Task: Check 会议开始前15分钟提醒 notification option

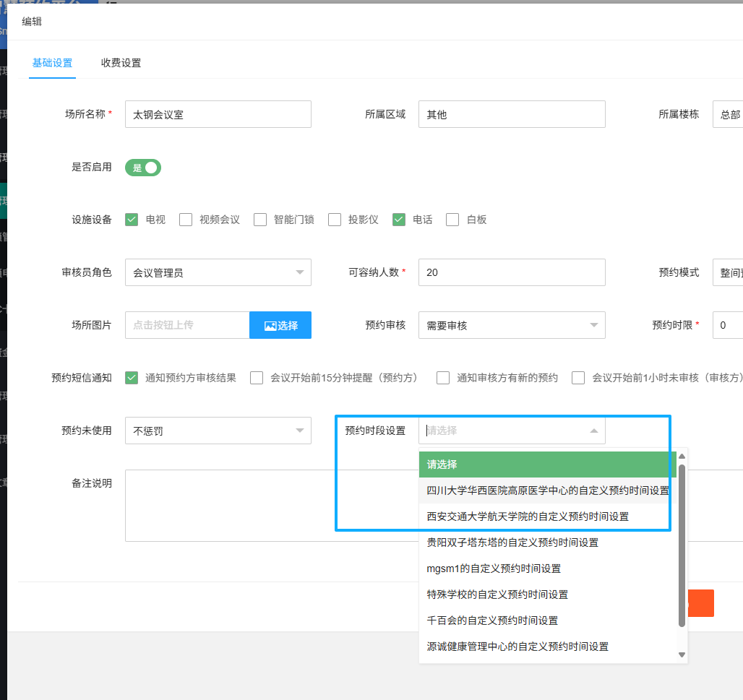Action: point(257,378)
